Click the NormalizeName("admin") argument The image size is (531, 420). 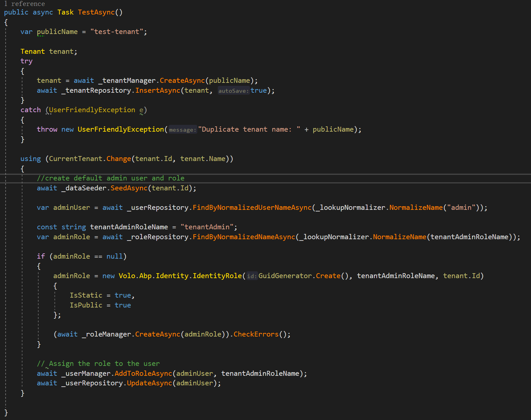click(x=425, y=207)
